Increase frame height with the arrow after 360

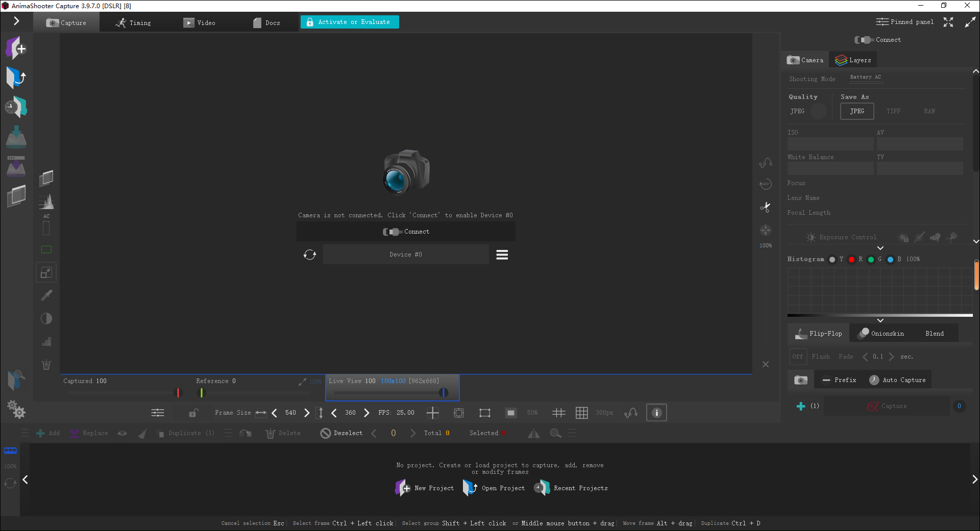click(366, 413)
